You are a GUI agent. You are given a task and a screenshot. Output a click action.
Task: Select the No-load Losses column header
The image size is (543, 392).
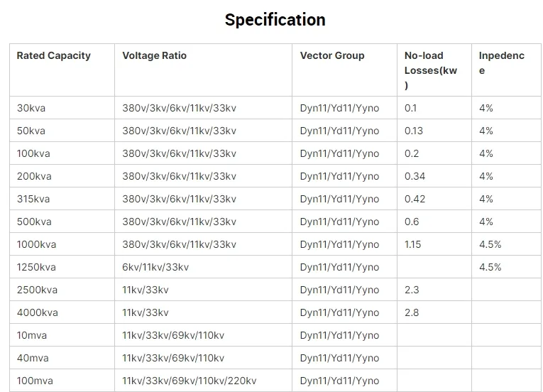point(432,70)
